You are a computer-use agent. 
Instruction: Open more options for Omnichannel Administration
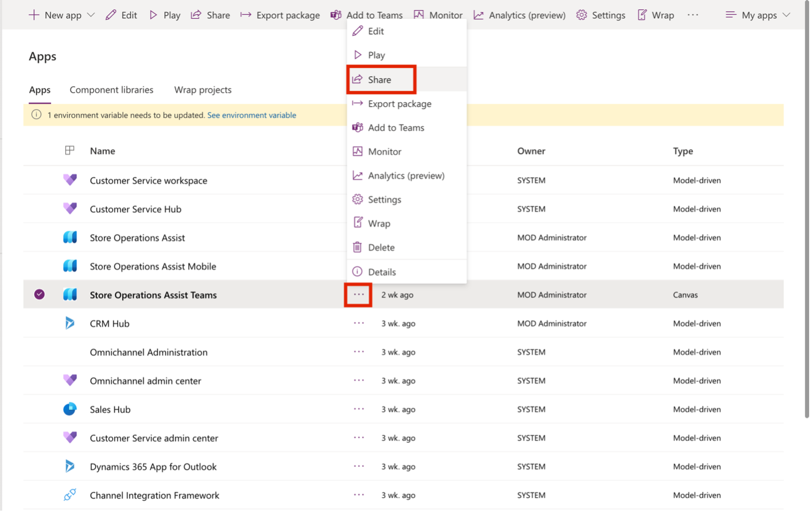point(358,352)
